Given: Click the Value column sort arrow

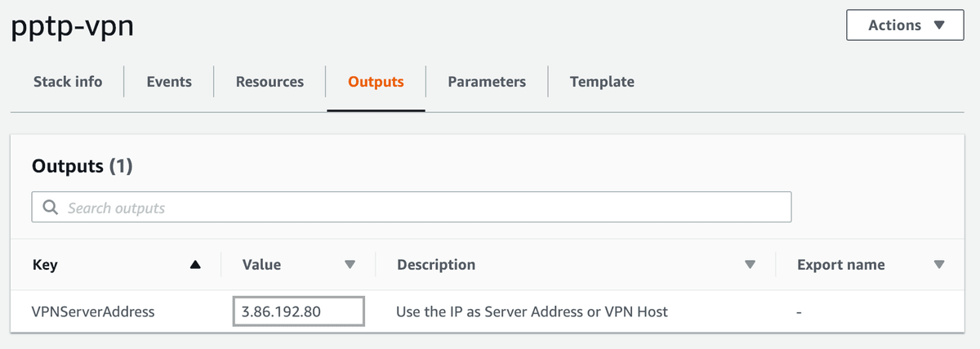Looking at the screenshot, I should pos(350,265).
